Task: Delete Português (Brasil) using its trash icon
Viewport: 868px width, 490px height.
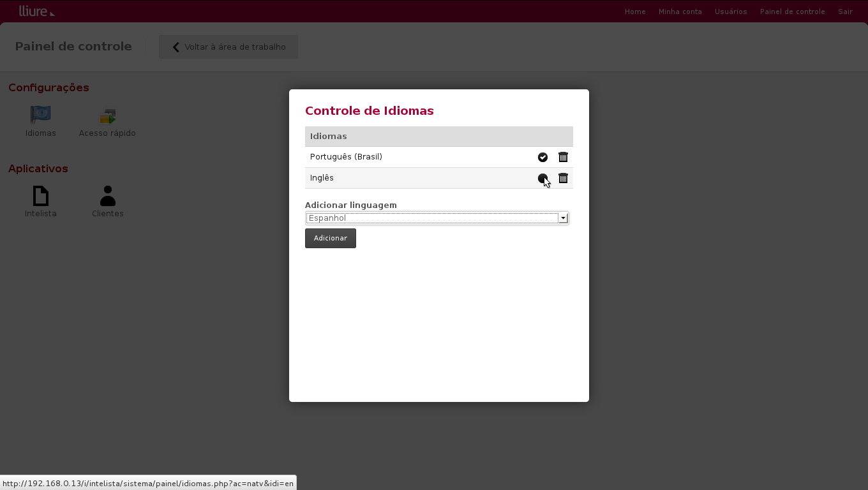Action: [563, 157]
